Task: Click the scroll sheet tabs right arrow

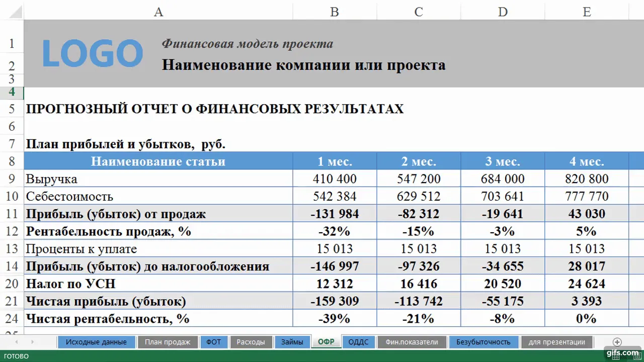Action: point(32,342)
